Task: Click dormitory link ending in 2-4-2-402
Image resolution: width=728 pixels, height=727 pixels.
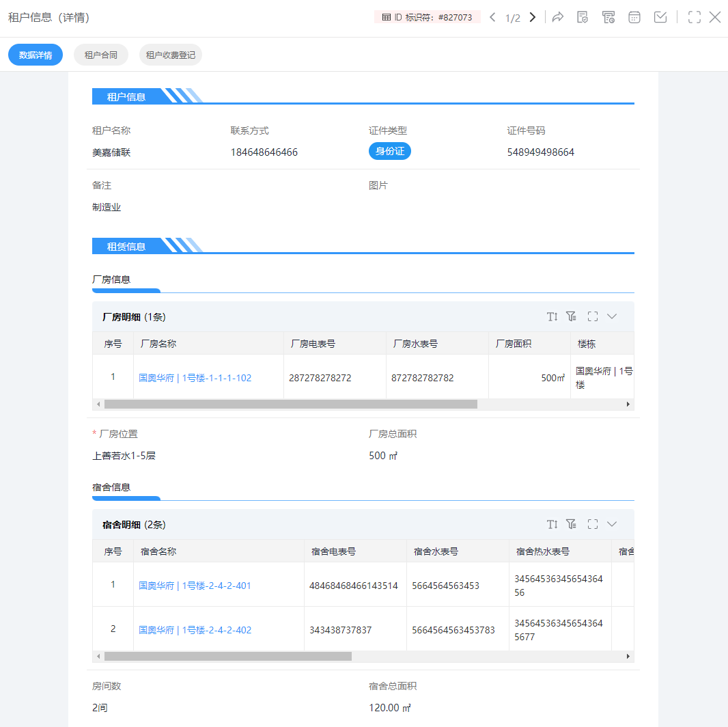Action: (x=195, y=630)
